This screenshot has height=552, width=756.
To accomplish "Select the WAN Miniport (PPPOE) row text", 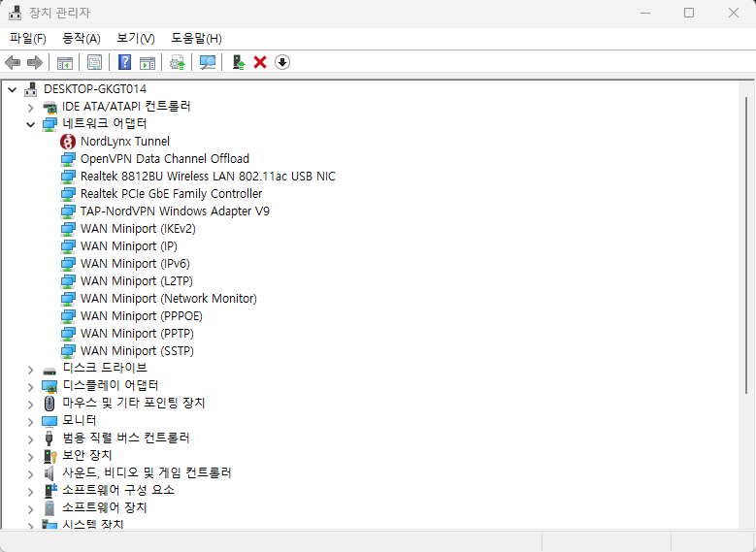I will point(142,316).
